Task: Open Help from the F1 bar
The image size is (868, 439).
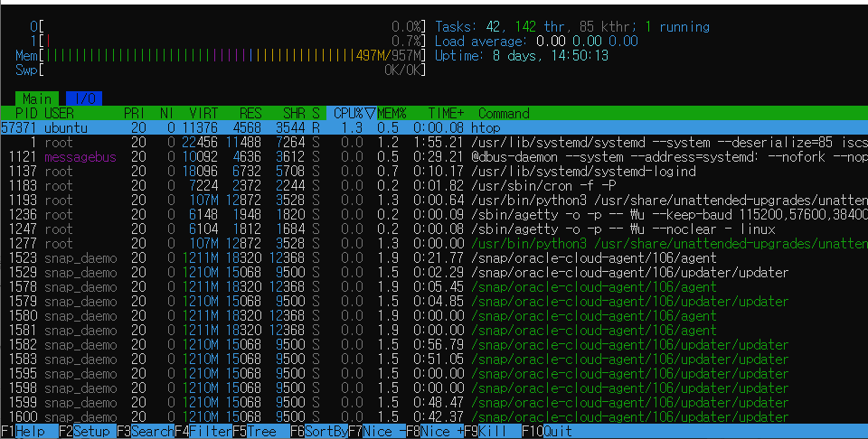Action: click(x=30, y=431)
